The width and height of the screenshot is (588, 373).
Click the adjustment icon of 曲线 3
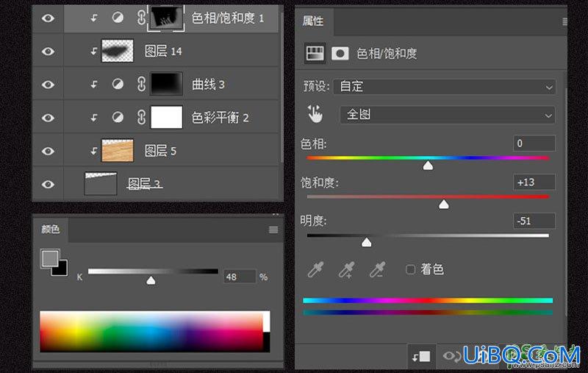[118, 84]
